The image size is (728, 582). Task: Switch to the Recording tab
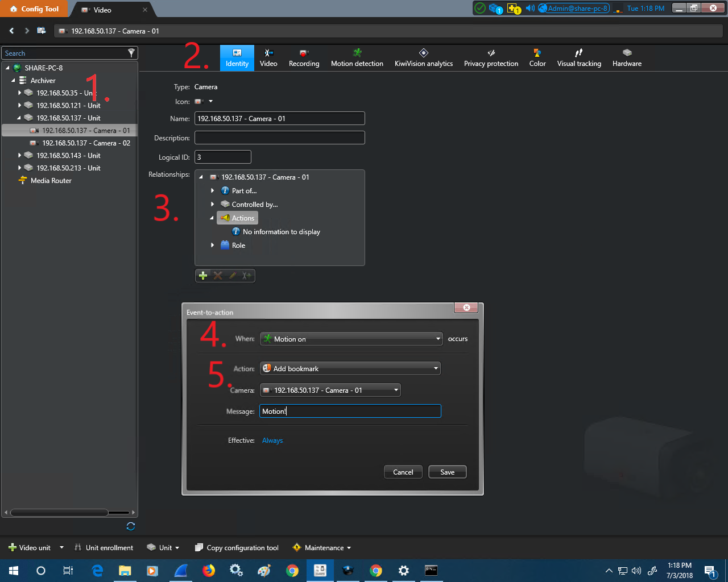click(x=304, y=57)
